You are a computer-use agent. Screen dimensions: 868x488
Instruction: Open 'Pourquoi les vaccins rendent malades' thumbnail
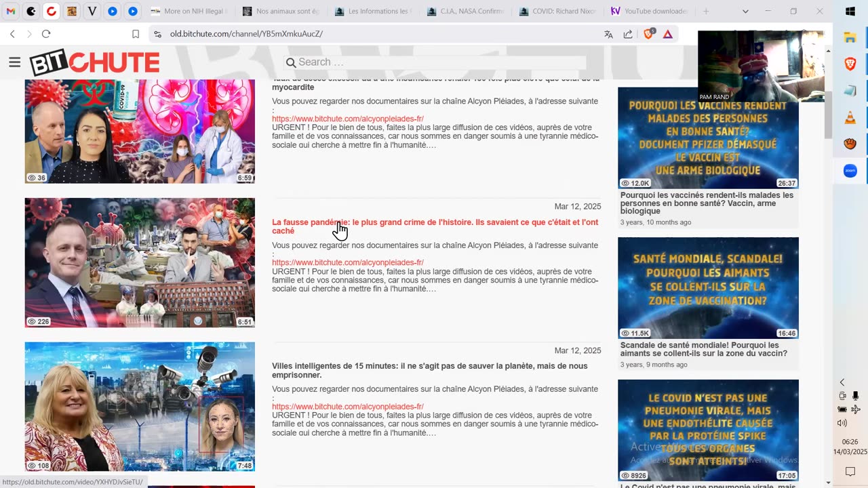point(708,138)
